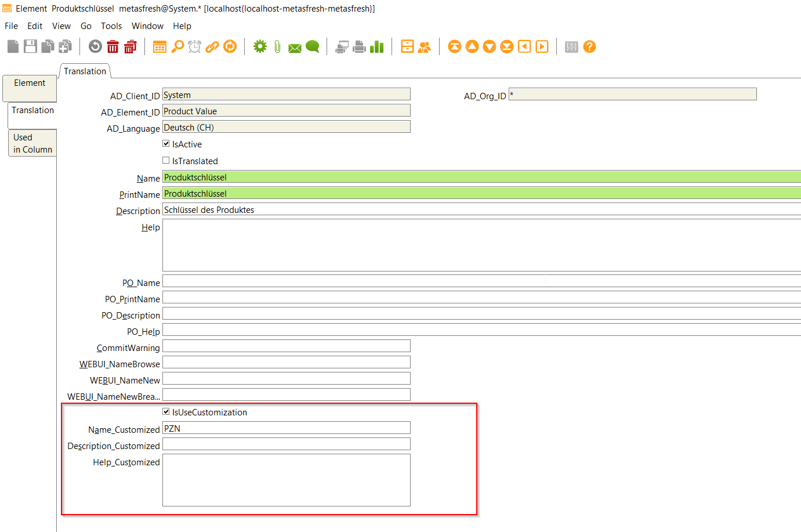Screen dimensions: 801x532
Task: Toggle grid view with the table icon
Action: click(160, 46)
